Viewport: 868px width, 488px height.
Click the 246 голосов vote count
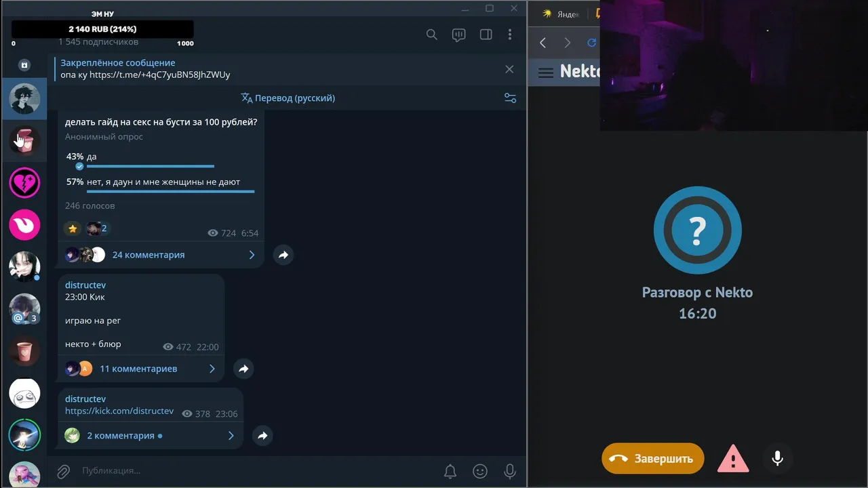[x=90, y=205]
